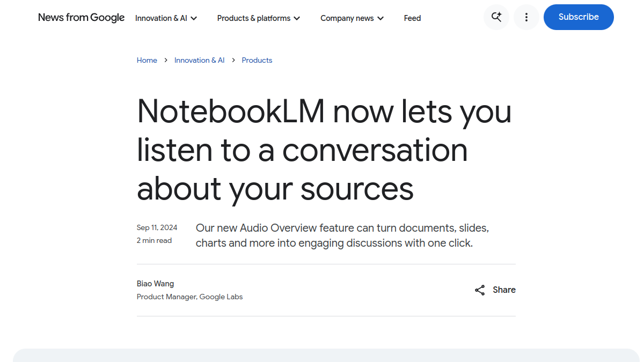The width and height of the screenshot is (644, 362).
Task: Open the AI search sparkle icon
Action: click(496, 17)
